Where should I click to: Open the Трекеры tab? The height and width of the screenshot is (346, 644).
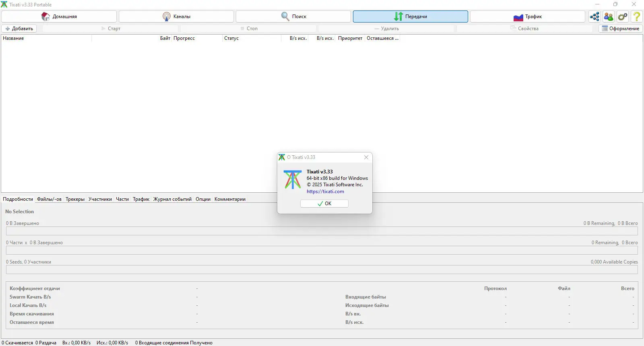(75, 199)
